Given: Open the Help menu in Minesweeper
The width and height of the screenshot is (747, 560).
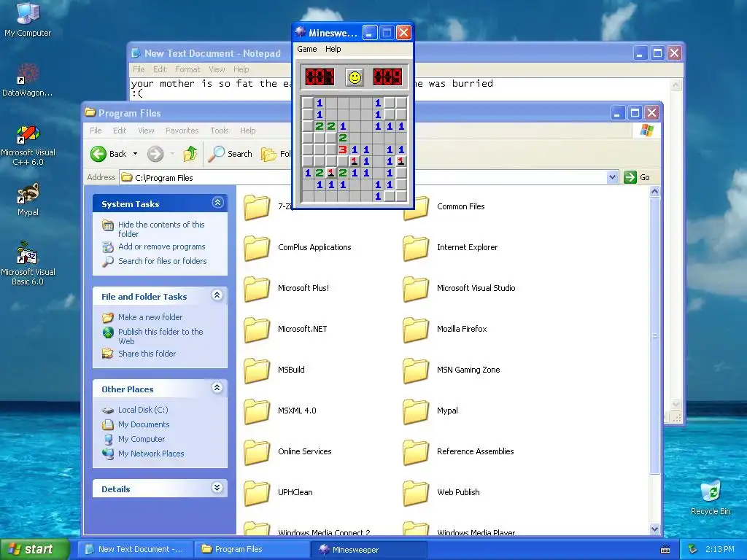Looking at the screenshot, I should (x=333, y=49).
